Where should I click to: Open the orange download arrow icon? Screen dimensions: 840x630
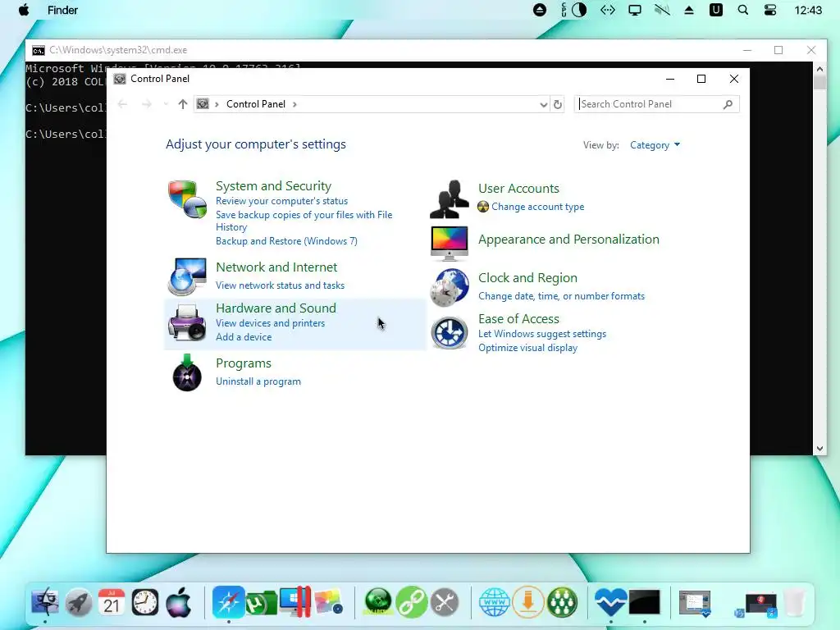pos(528,602)
